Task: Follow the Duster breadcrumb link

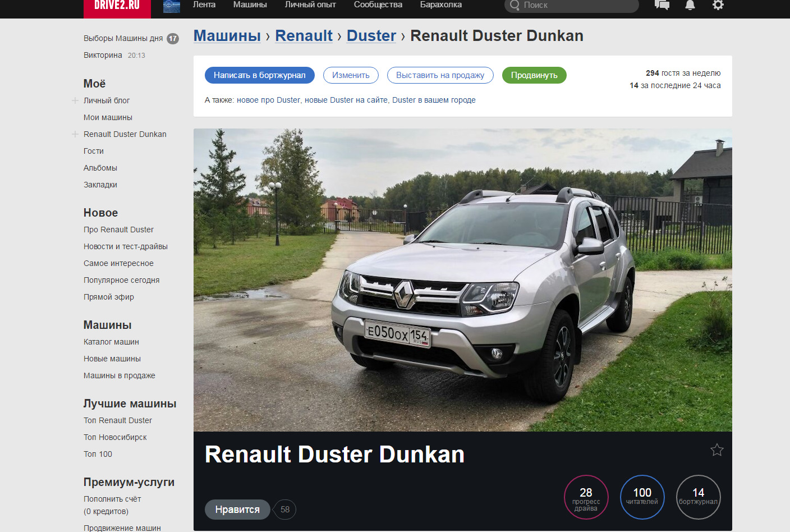Action: [371, 35]
